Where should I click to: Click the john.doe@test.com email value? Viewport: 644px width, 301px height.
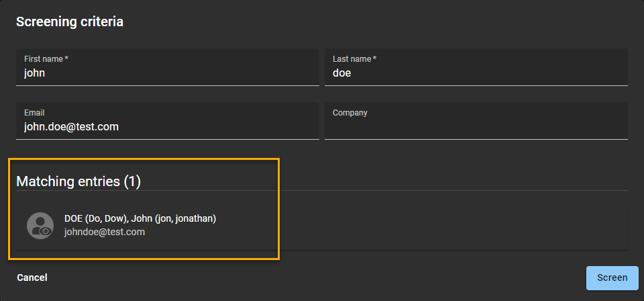click(71, 126)
